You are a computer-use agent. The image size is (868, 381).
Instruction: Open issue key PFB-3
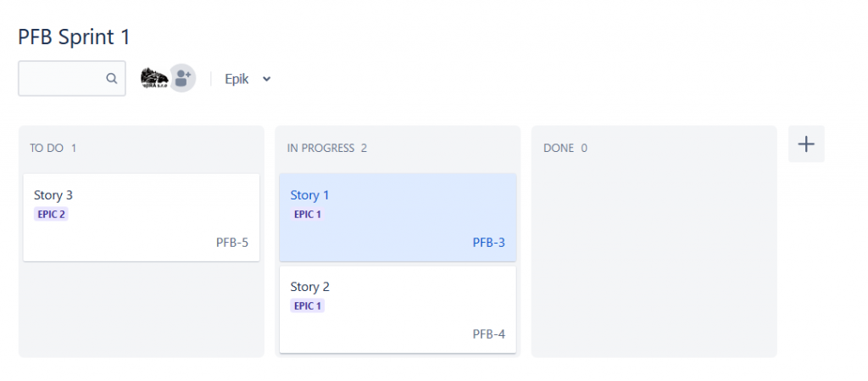488,243
